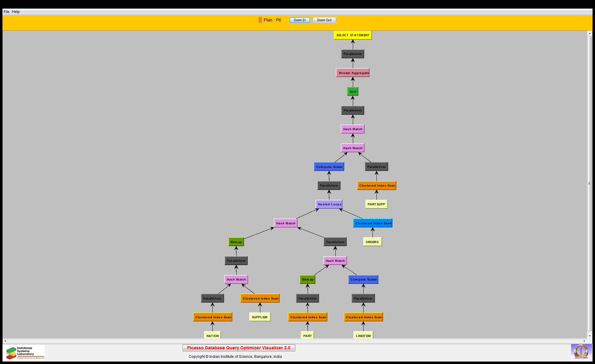Click the horizontal scrollbar left arrow
595x364 pixels.
(x=5, y=341)
